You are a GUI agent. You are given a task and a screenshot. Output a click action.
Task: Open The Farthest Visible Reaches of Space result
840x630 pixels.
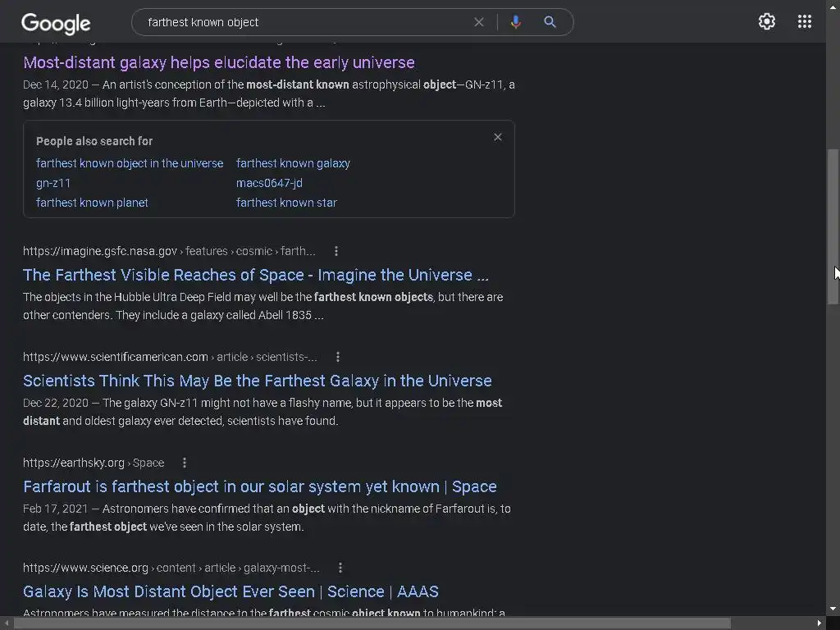(x=256, y=275)
